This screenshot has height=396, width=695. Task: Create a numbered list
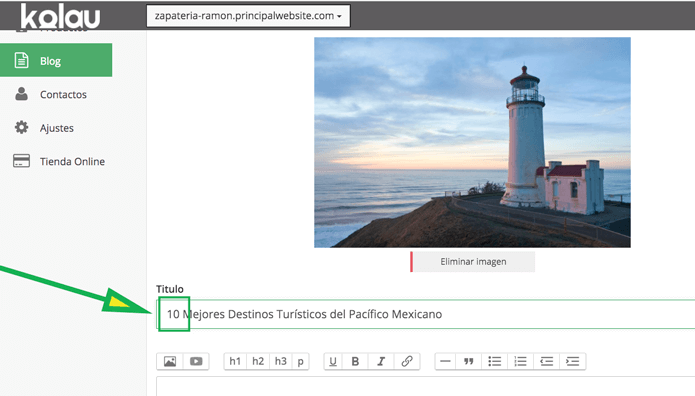coord(520,361)
